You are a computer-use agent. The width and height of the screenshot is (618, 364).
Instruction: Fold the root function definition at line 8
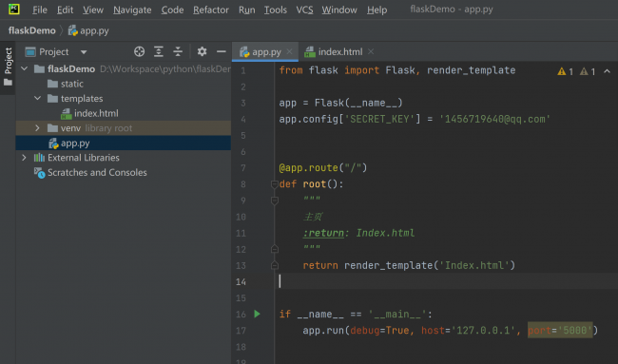click(x=275, y=184)
